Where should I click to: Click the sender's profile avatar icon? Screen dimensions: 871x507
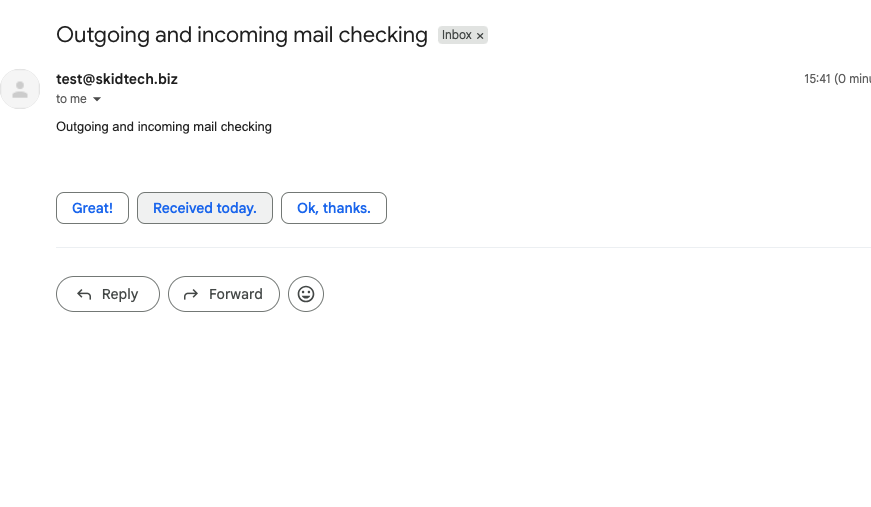coord(20,89)
